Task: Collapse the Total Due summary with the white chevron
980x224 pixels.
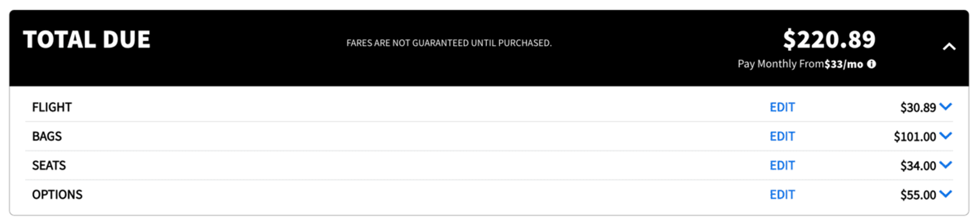Action: [x=949, y=47]
